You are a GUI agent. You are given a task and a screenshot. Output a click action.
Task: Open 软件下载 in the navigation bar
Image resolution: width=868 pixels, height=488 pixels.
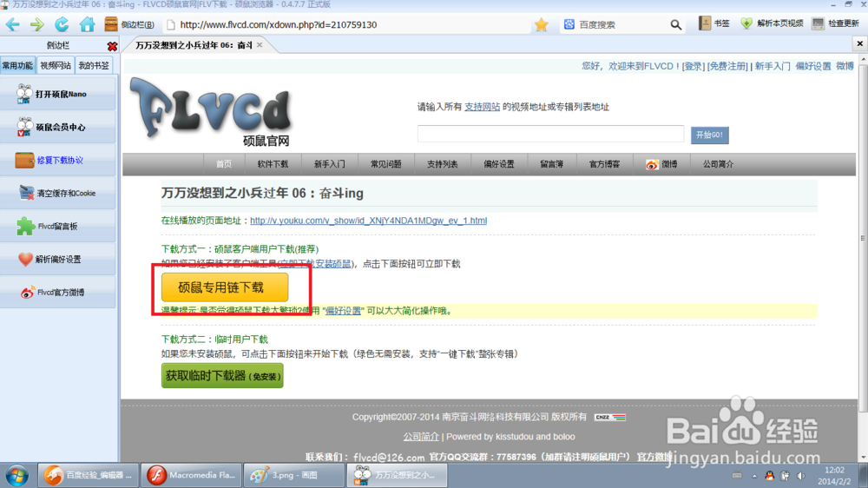point(273,164)
